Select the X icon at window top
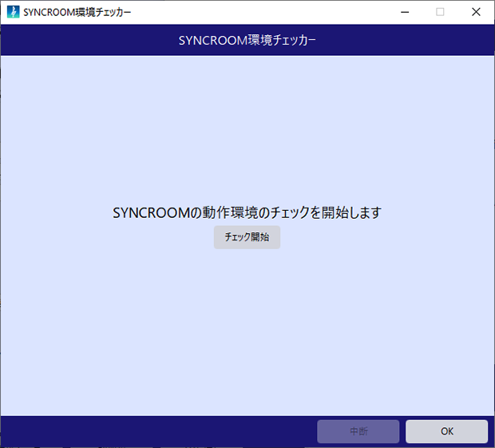Screen dimensions: 495x448 click(476, 12)
